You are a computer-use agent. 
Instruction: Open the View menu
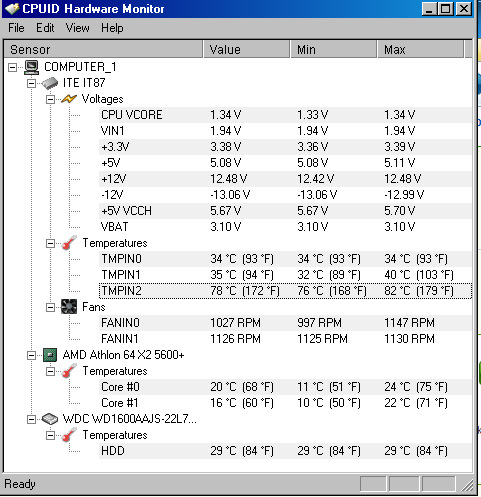point(77,28)
